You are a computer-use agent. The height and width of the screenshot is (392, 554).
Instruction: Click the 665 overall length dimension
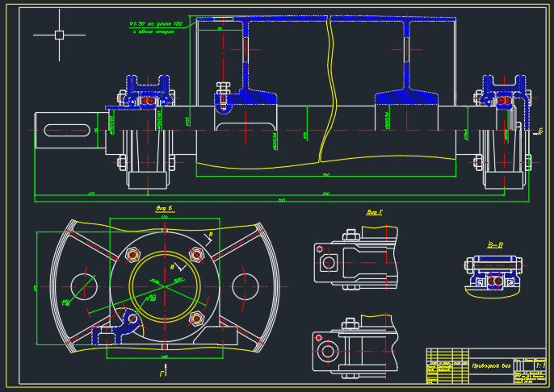[x=282, y=200]
